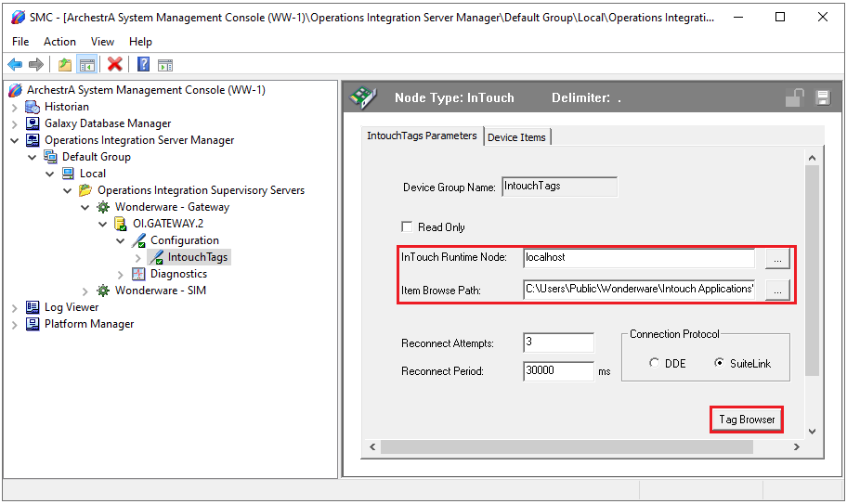Collapse the OI.GATEWAY.2 node
Image resolution: width=847 pixels, height=504 pixels.
point(103,225)
